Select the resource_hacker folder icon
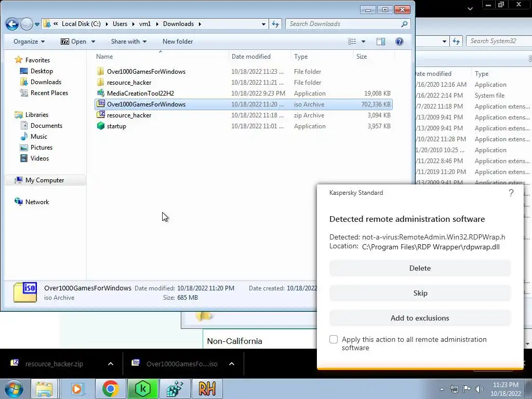This screenshot has height=399, width=532. (x=100, y=82)
